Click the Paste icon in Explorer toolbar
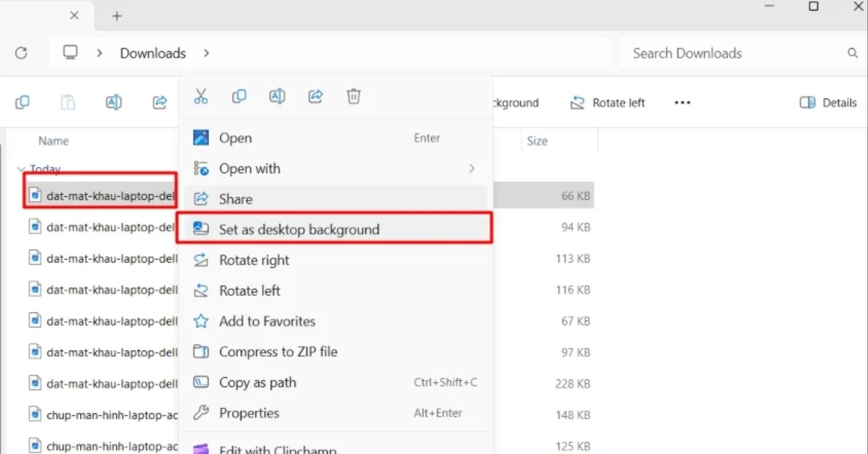This screenshot has height=454, width=868. 68,103
